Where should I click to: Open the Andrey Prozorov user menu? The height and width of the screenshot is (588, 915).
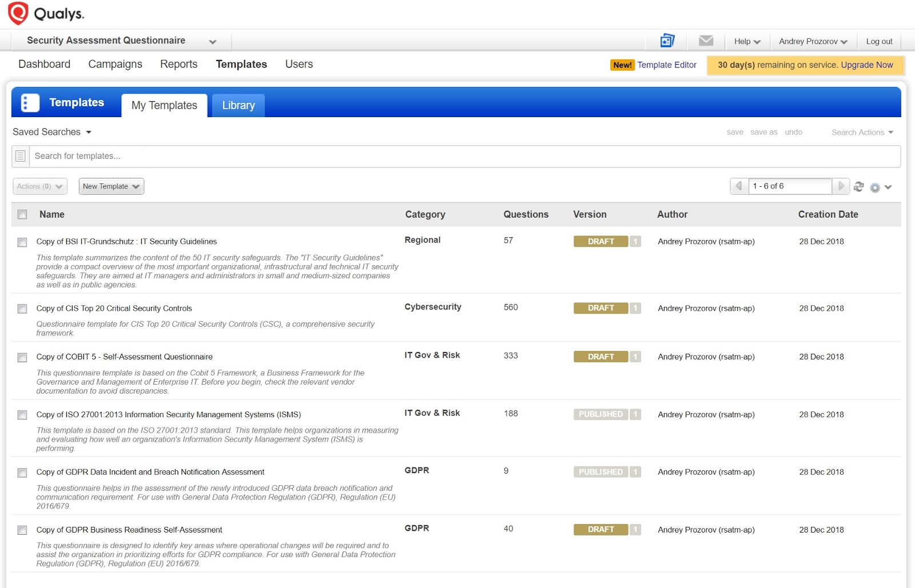click(813, 41)
